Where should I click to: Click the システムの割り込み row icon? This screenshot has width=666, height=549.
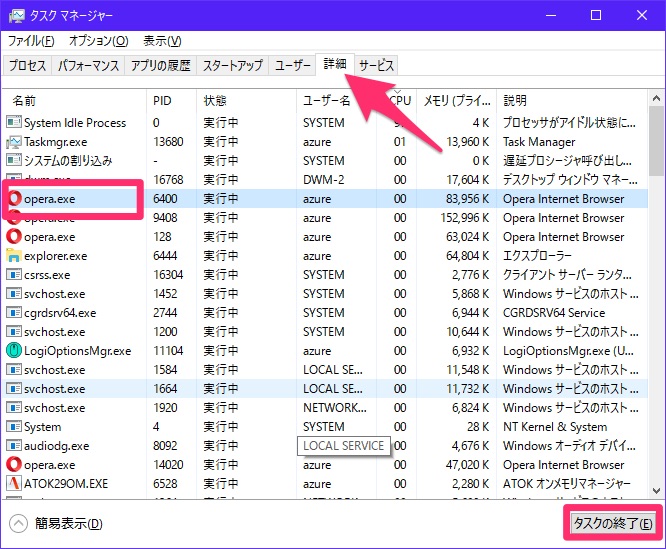(x=14, y=160)
